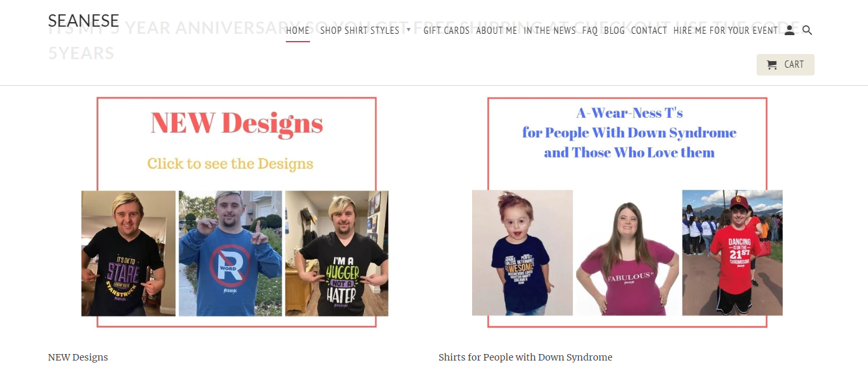Go to the Home menu item
Viewport: 868px width, 369px height.
298,30
